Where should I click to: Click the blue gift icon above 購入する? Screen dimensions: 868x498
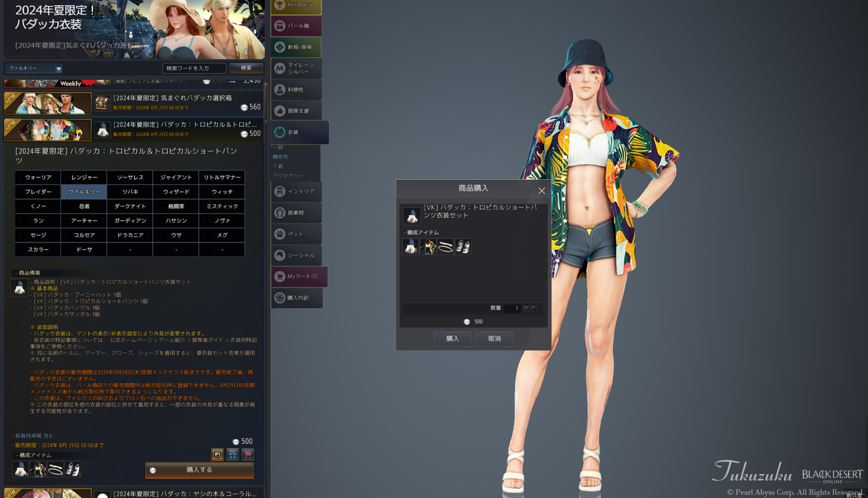coord(233,454)
